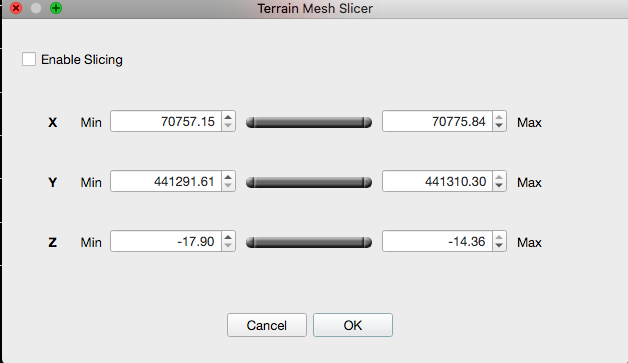Click the X Min field showing 70757.15
This screenshot has width=628, height=363.
[166, 121]
